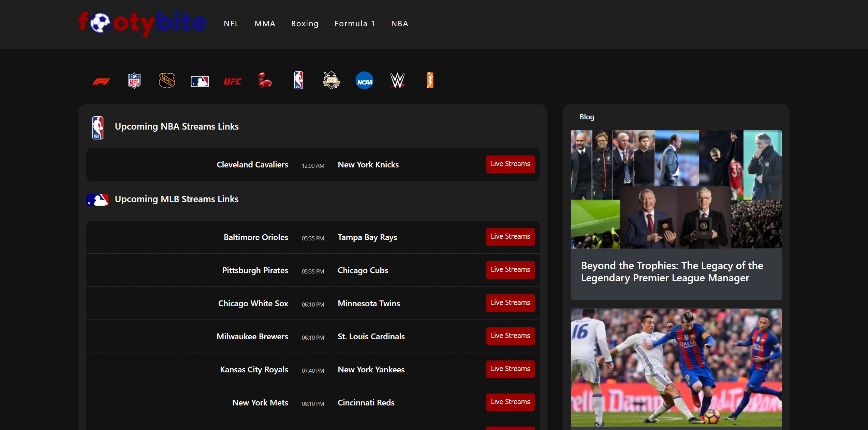Open the Formula 1 menu item
Screen dimensions: 868x430
tap(355, 24)
